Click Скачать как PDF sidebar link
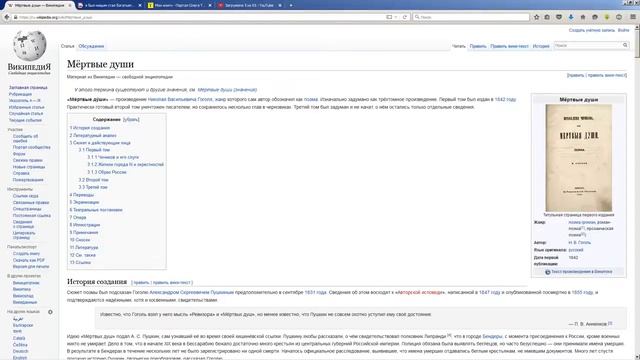This screenshot has width=640, height=360. 29,260
